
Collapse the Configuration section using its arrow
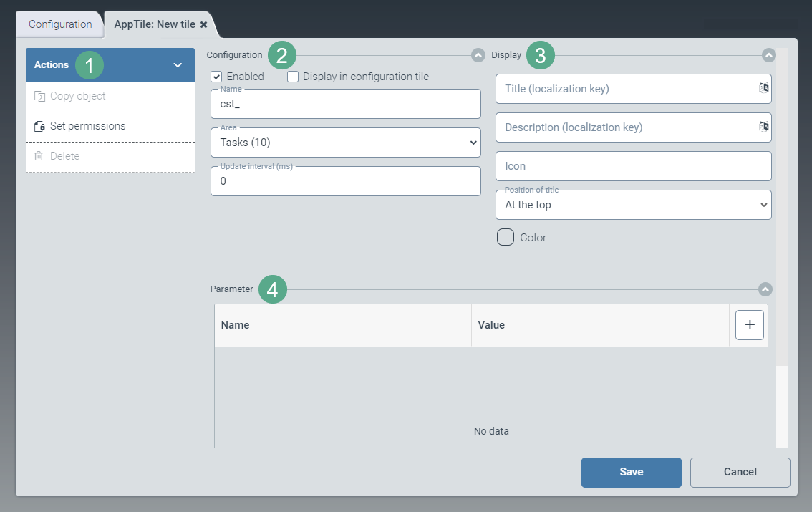(x=478, y=55)
